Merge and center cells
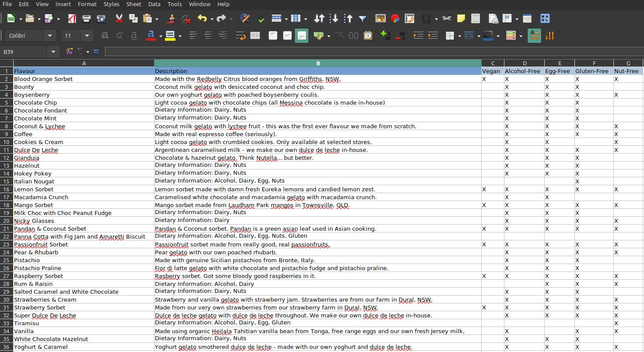Screen dimensions: 644x352 [255, 35]
